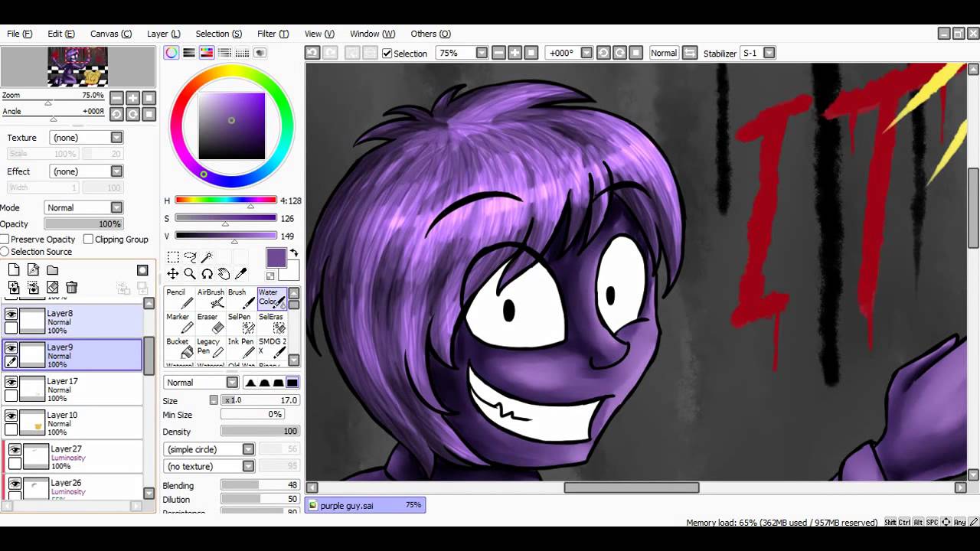This screenshot has height=551, width=980.
Task: Uncheck the Selection checkbox in toolbar
Action: [x=387, y=54]
